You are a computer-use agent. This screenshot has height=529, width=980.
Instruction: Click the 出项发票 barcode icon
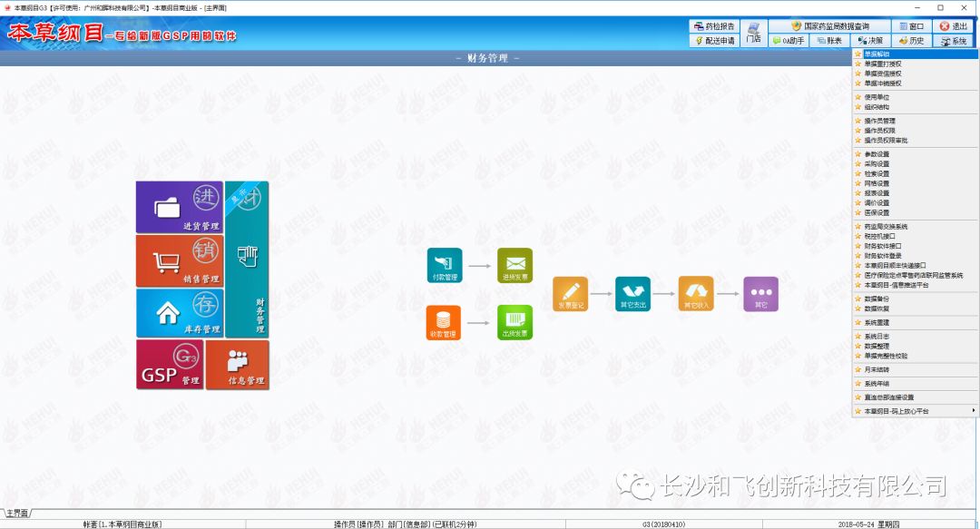(515, 323)
